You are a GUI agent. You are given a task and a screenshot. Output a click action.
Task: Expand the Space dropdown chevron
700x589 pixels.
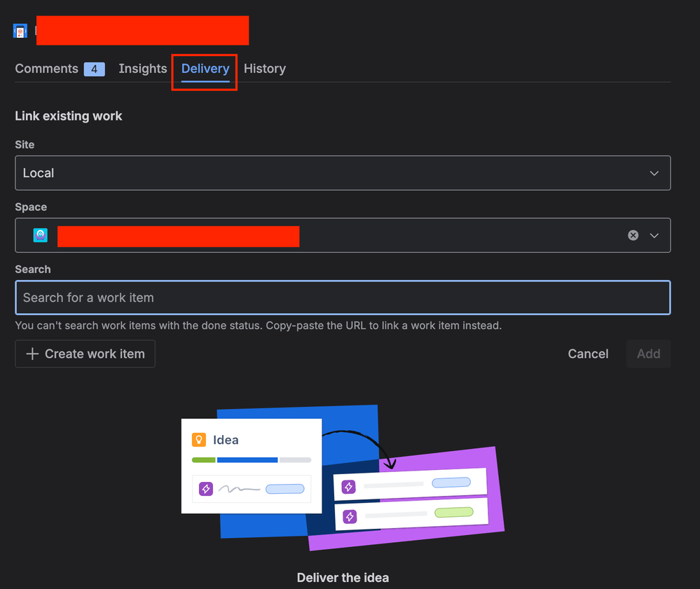[654, 235]
